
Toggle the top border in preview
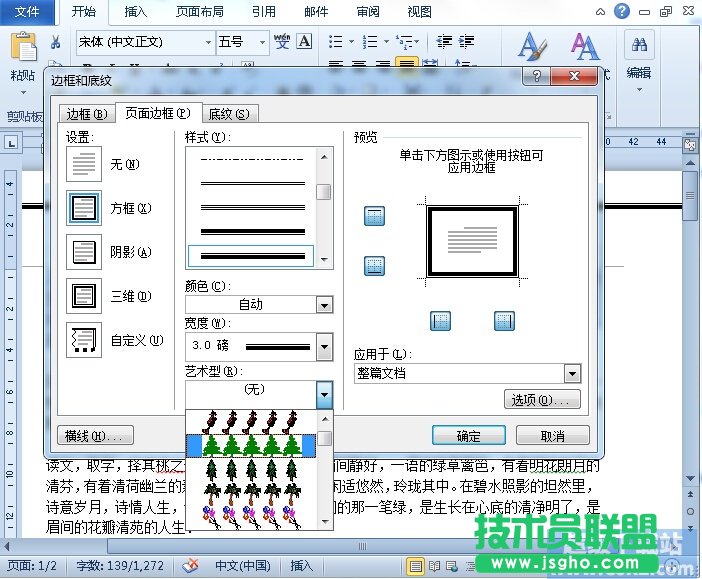(374, 217)
